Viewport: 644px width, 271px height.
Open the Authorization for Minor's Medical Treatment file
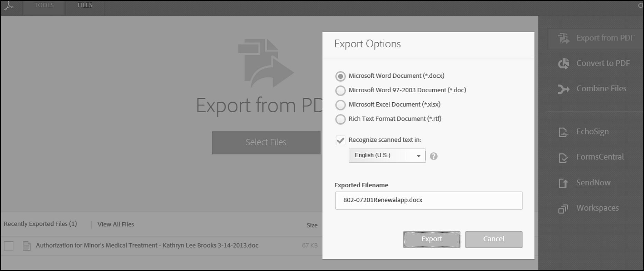pos(147,245)
